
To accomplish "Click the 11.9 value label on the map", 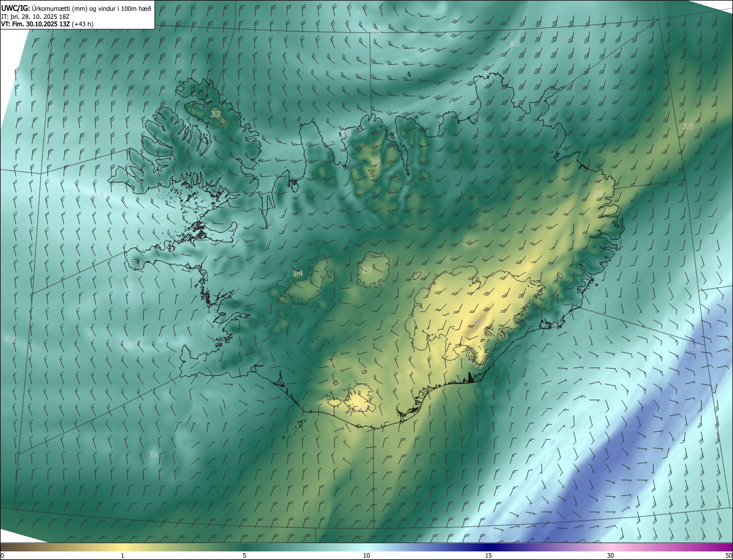I will pos(693,347).
